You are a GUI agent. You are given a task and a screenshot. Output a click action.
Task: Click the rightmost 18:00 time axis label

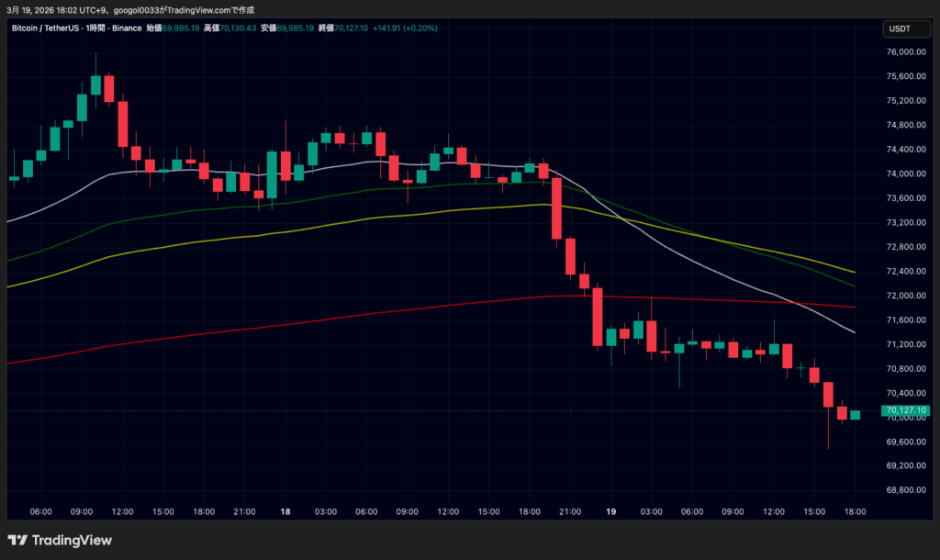pos(855,511)
